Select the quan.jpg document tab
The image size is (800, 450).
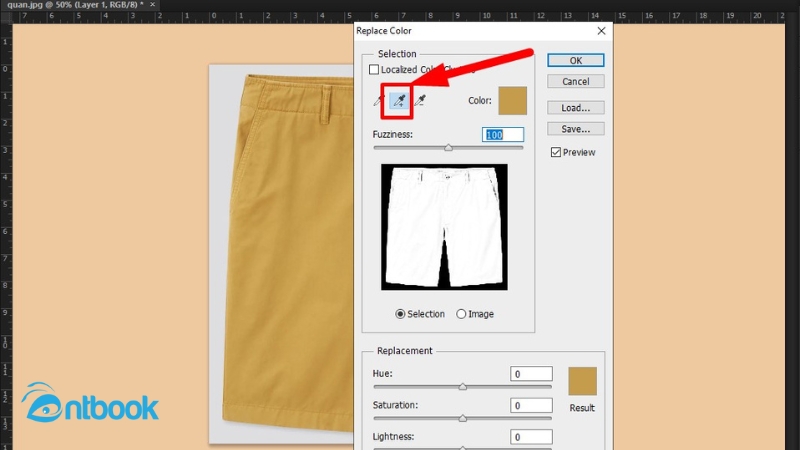click(75, 5)
